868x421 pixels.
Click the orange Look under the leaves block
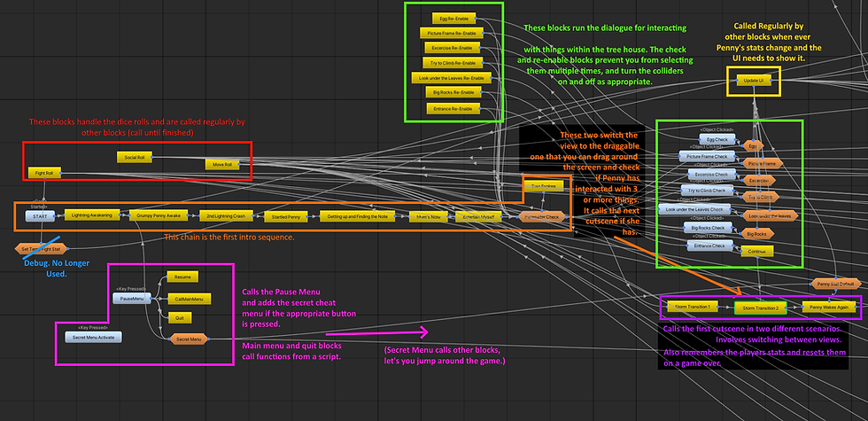pos(770,214)
